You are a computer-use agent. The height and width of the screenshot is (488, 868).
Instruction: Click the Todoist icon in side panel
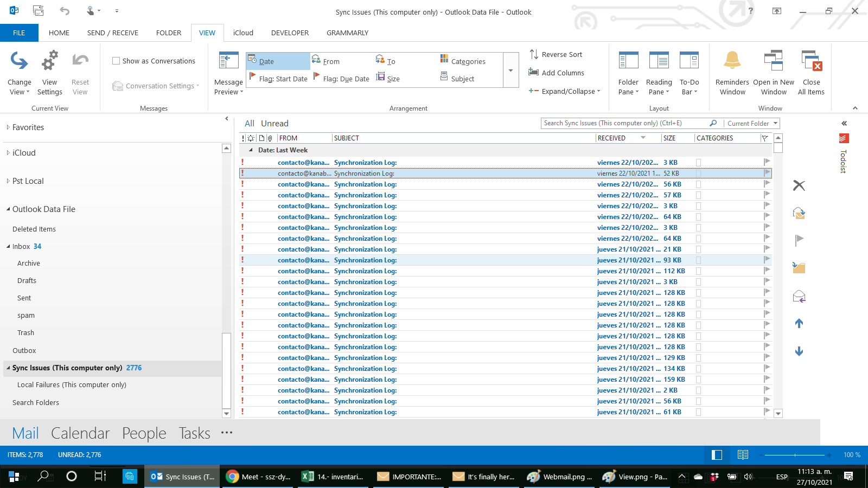[x=844, y=138]
